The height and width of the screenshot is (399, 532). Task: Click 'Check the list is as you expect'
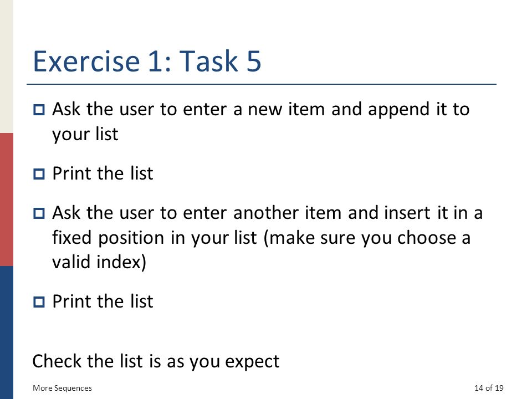tap(156, 361)
